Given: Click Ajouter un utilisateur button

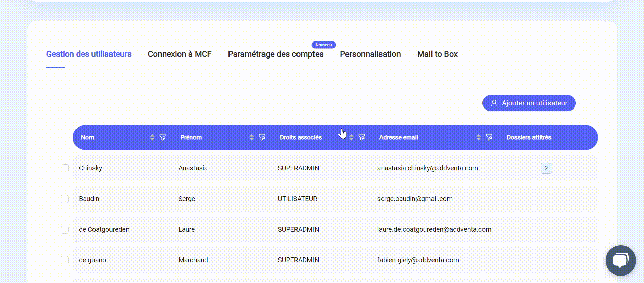Looking at the screenshot, I should (x=529, y=103).
